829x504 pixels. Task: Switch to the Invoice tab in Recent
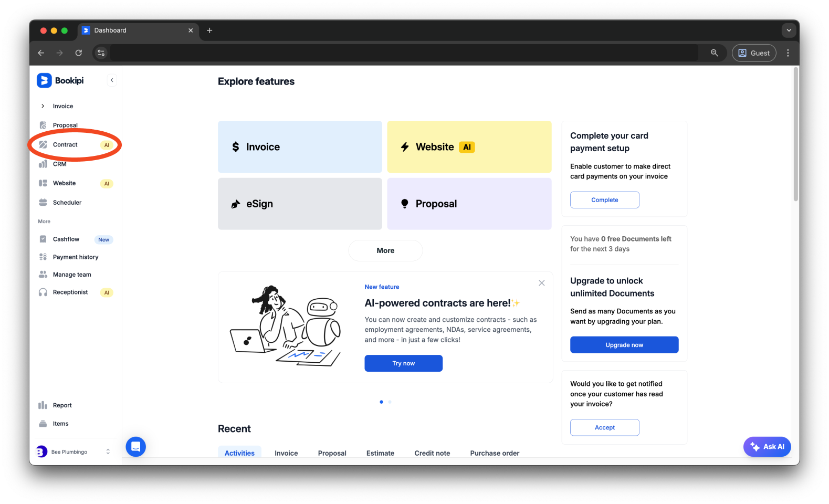286,453
